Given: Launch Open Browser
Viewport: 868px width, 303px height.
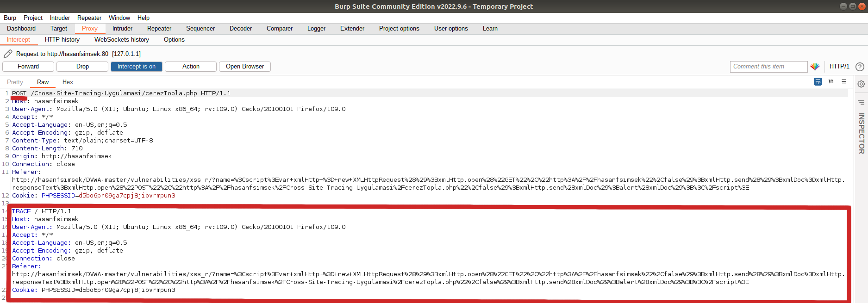Looking at the screenshot, I should [x=245, y=67].
